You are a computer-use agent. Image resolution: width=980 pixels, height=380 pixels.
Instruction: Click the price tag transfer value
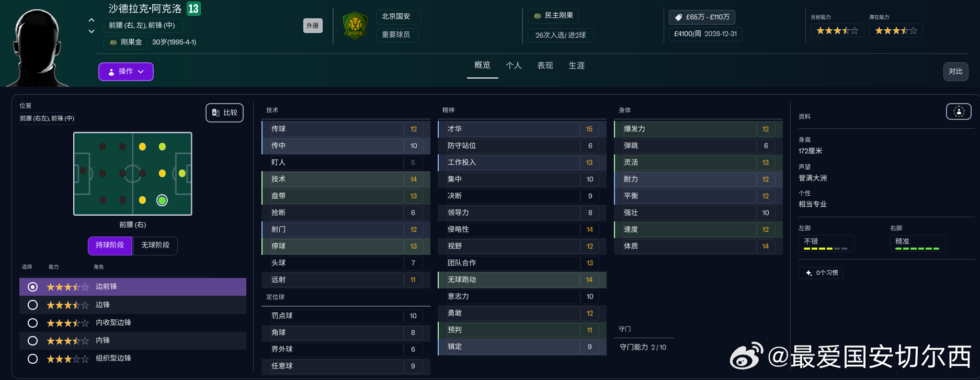[702, 17]
